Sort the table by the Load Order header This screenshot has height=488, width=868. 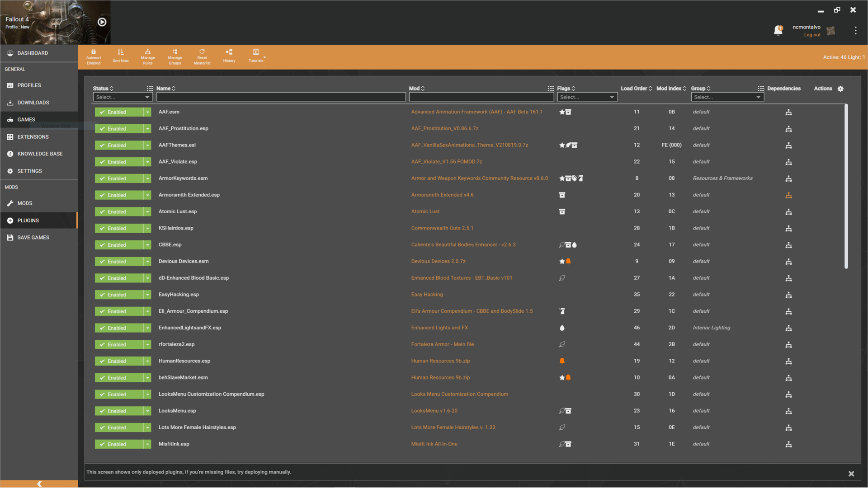[636, 89]
